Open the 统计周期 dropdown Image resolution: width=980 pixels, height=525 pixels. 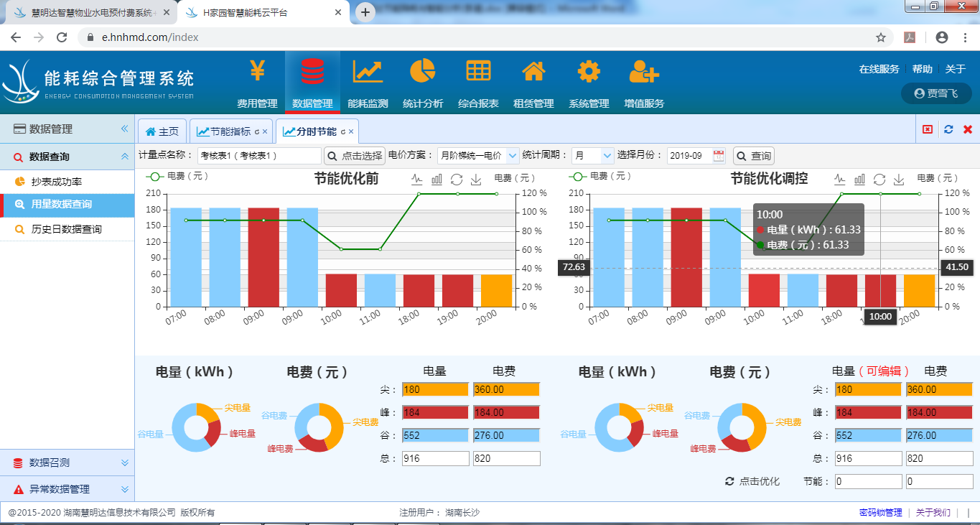coord(593,156)
